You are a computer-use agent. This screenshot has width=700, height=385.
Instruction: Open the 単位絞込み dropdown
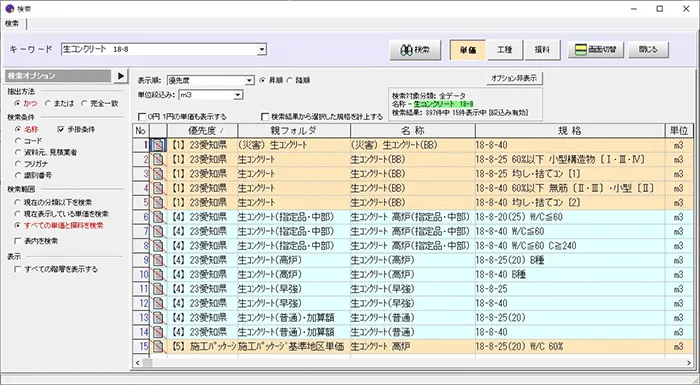pyautogui.click(x=238, y=95)
